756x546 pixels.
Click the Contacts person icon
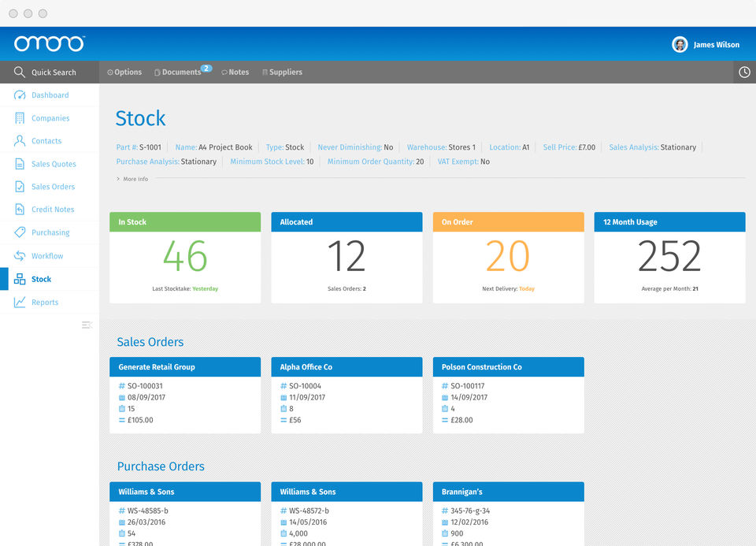point(20,141)
